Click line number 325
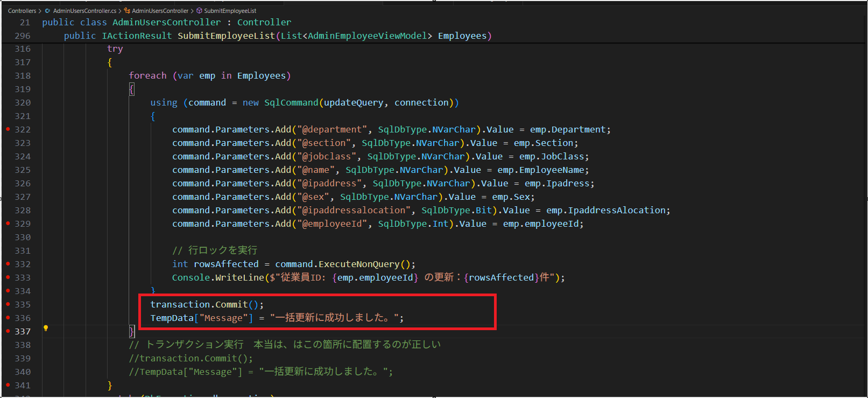Image resolution: width=868 pixels, height=398 pixels. pos(23,170)
